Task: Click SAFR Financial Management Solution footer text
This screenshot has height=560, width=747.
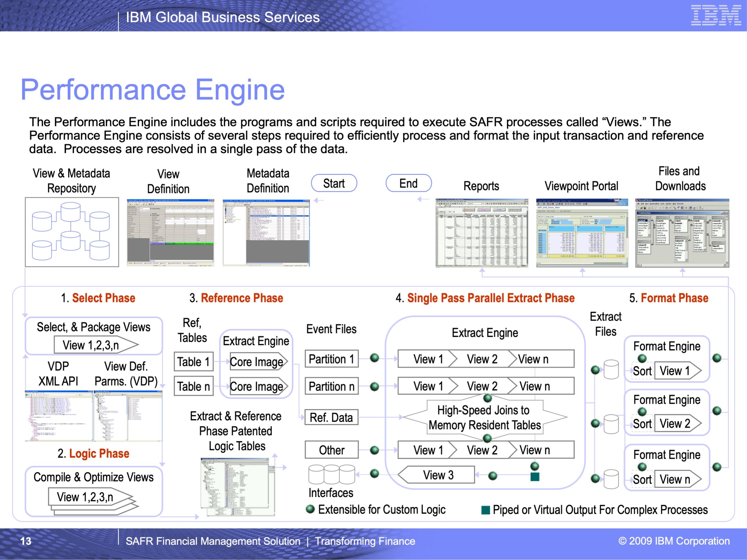Action: point(213,541)
